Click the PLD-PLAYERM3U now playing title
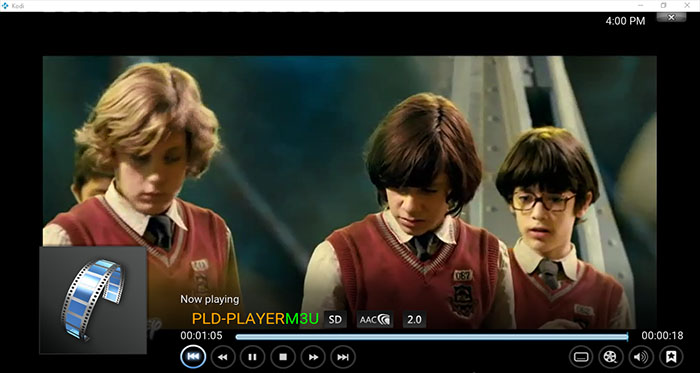 [x=255, y=319]
